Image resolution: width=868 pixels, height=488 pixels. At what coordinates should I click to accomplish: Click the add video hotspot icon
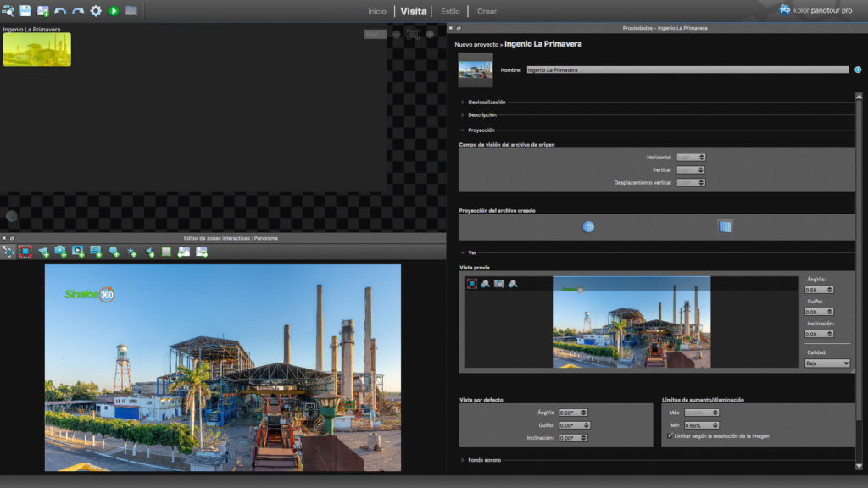[78, 252]
